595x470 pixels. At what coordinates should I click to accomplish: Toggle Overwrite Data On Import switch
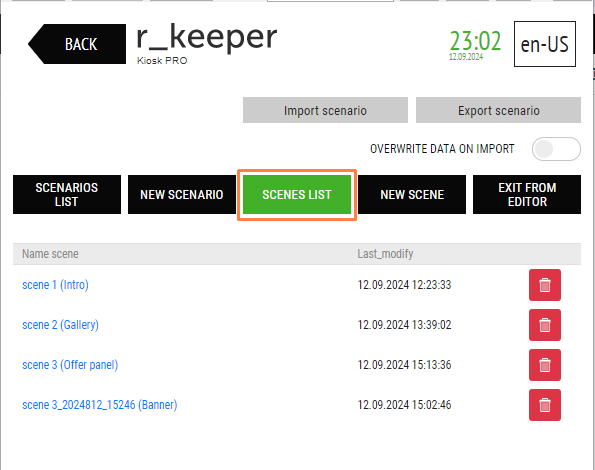[556, 149]
